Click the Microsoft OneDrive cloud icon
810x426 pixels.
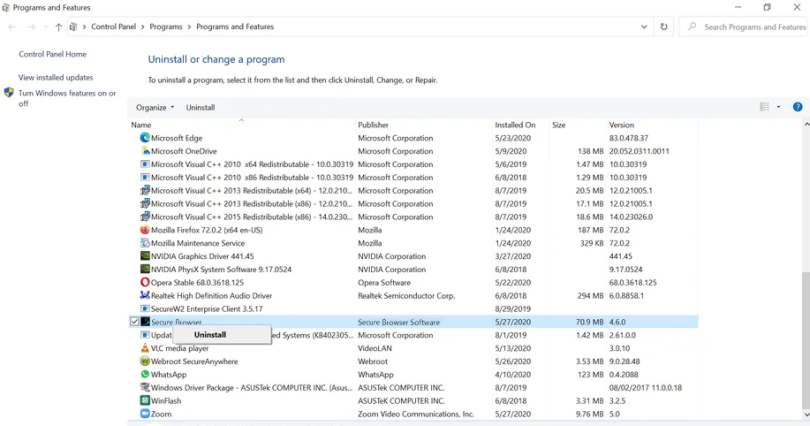point(145,151)
